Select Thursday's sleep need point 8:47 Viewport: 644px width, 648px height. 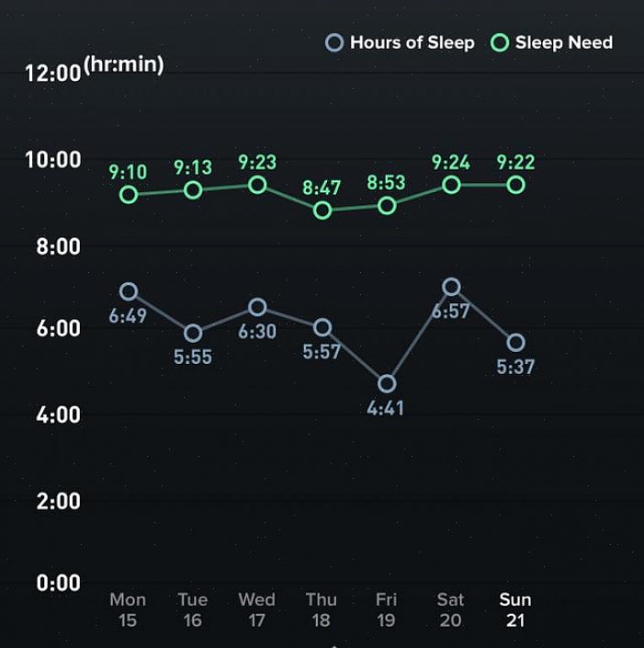point(322,210)
